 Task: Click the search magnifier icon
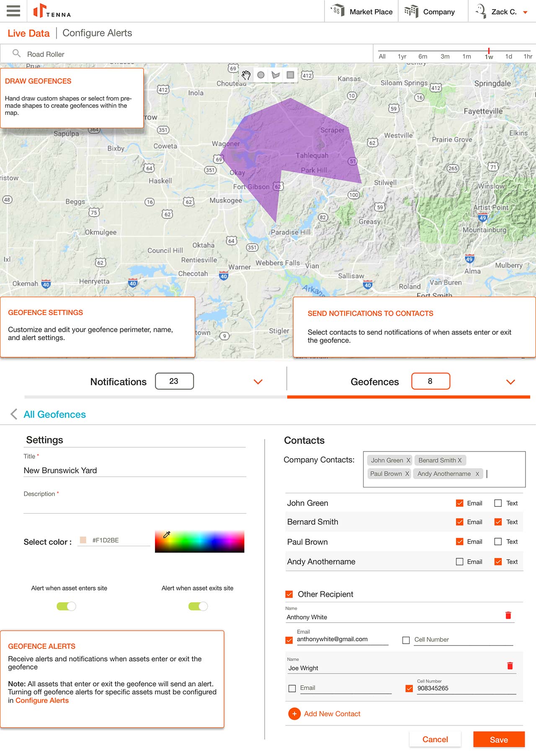pos(16,54)
